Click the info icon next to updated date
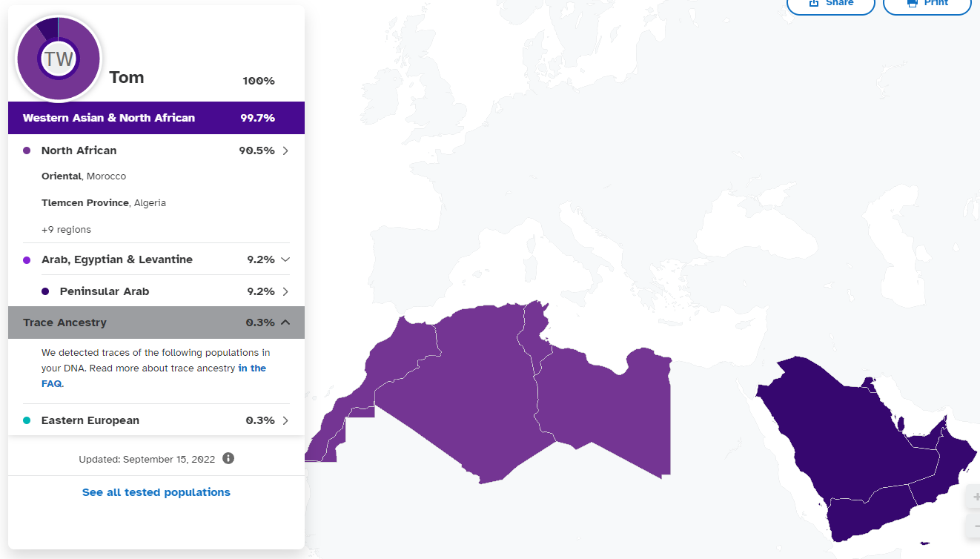 (228, 458)
